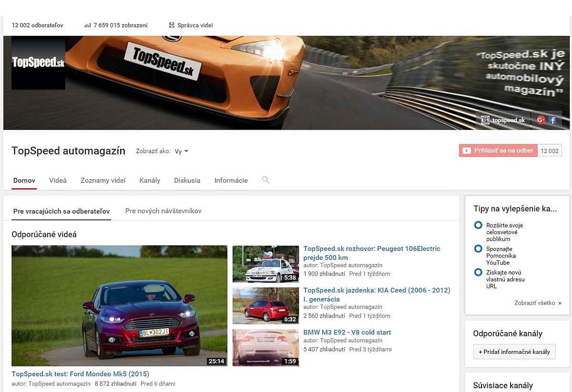
Task: Switch to the Informácie tab
Action: (231, 181)
